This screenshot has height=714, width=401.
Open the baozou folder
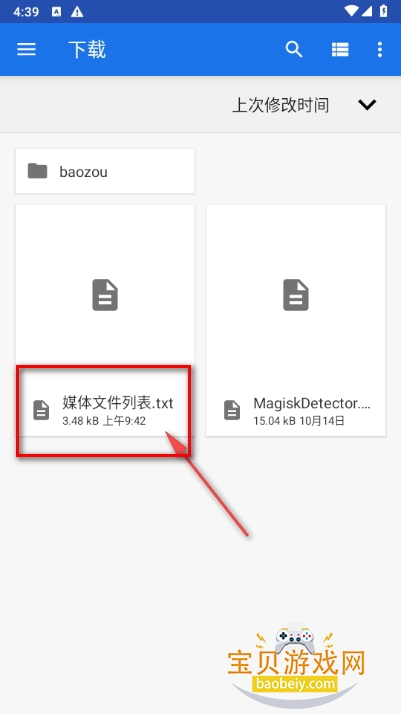point(105,171)
